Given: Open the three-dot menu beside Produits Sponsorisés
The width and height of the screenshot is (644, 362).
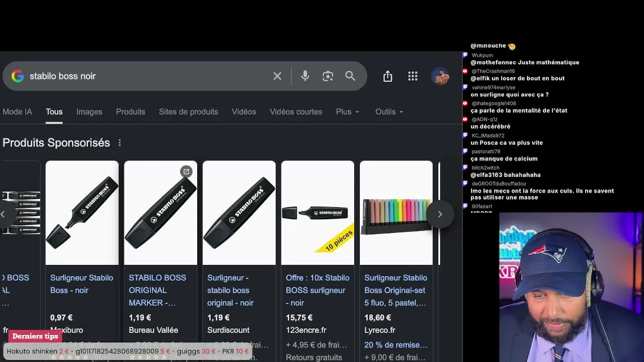Looking at the screenshot, I should click(119, 143).
